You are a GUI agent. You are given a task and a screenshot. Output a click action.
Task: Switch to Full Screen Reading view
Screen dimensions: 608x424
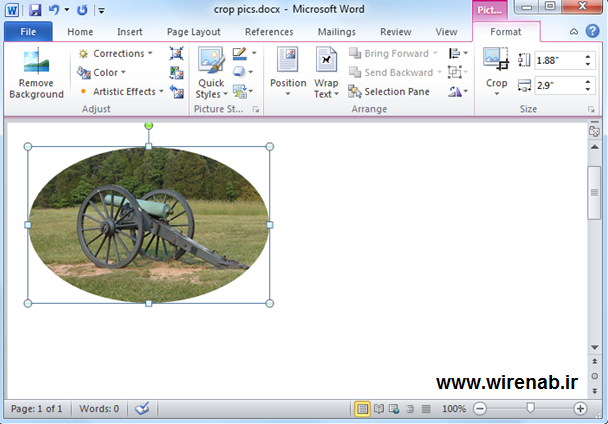(378, 409)
